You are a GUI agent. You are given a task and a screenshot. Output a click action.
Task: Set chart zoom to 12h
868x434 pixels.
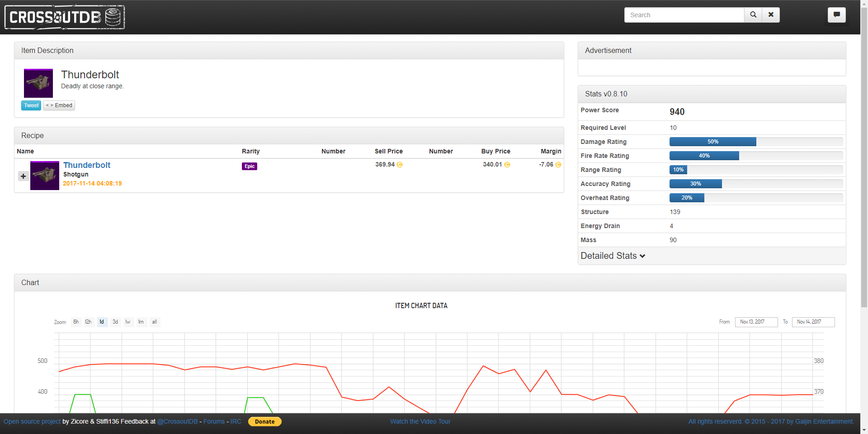88,322
